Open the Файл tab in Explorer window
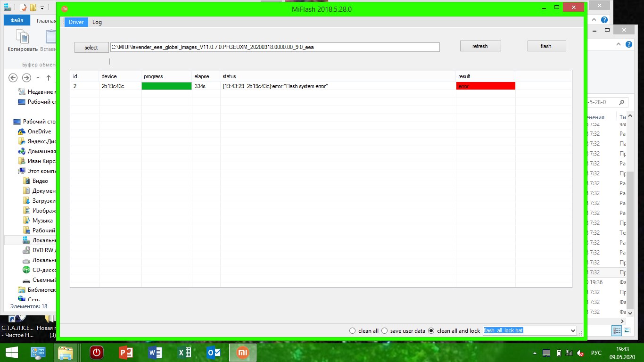Image resolution: width=644 pixels, height=362 pixels. pyautogui.click(x=17, y=20)
